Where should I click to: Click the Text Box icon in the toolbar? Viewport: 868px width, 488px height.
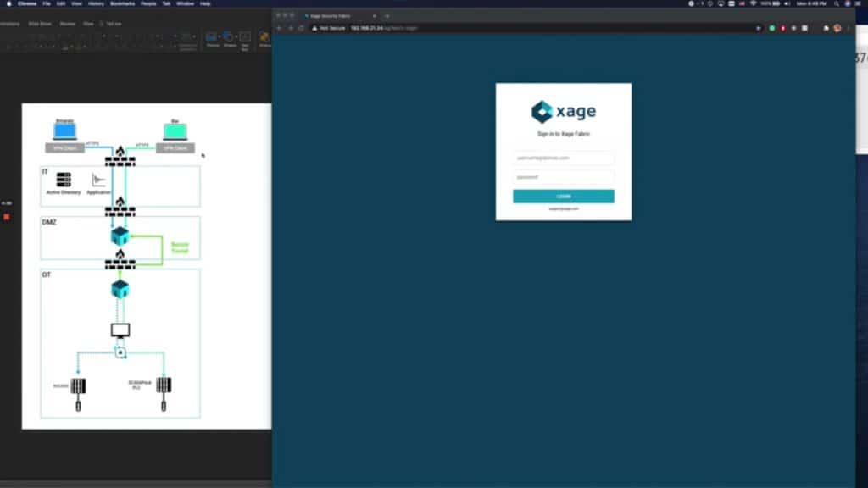tap(245, 36)
